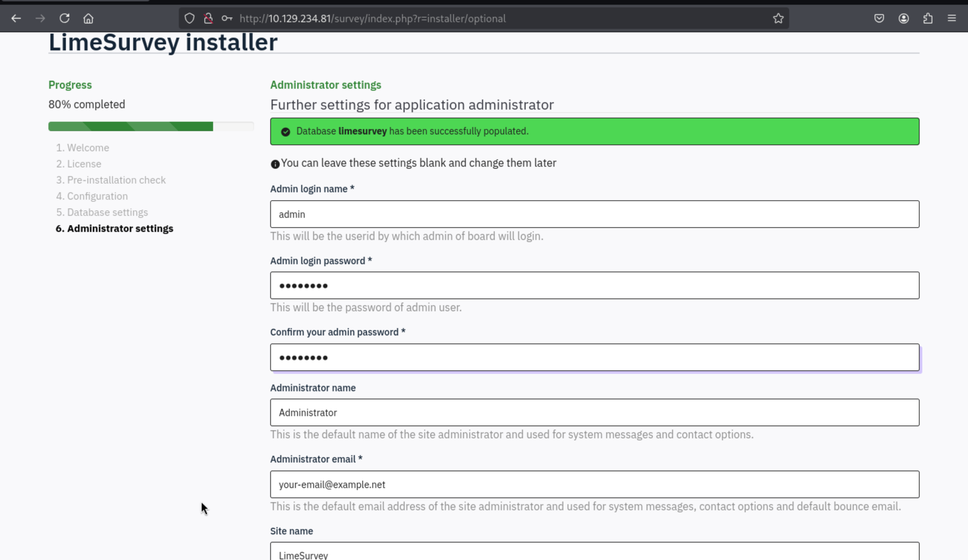968x560 pixels.
Task: Select step 6 Administrator settings
Action: 120,229
